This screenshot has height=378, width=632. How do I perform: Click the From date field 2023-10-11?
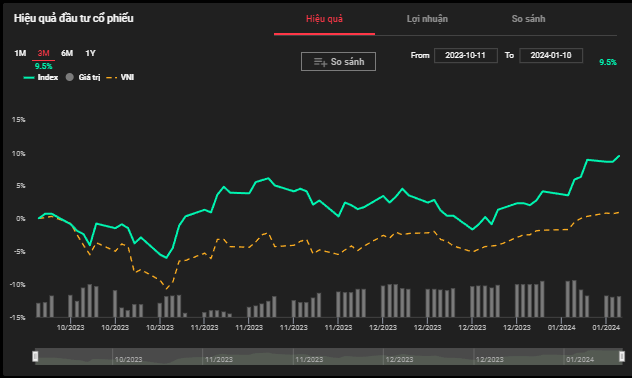point(466,55)
